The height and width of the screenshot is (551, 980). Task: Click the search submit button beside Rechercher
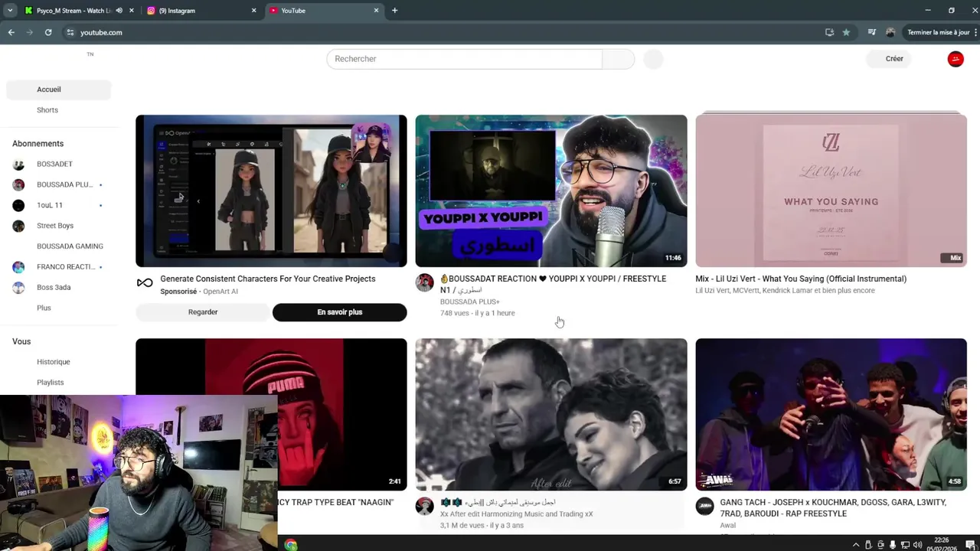[619, 59]
